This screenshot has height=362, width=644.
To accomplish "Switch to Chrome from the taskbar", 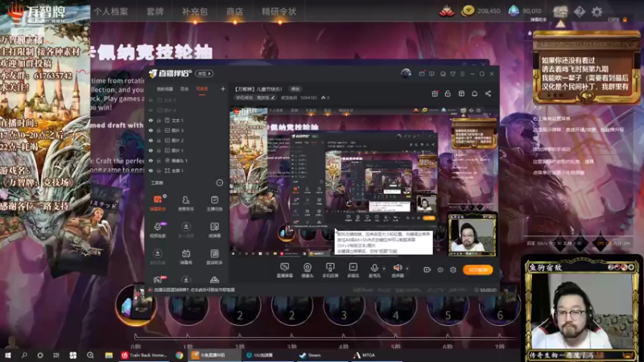I will point(180,355).
